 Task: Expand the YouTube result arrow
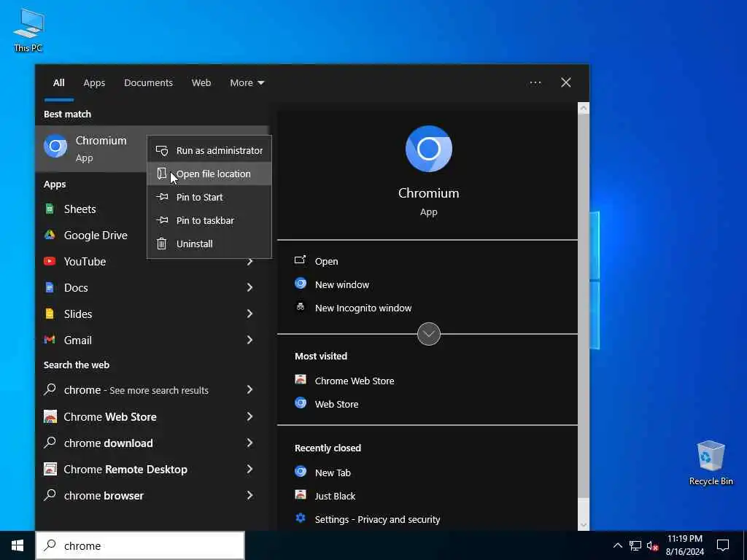click(x=249, y=262)
